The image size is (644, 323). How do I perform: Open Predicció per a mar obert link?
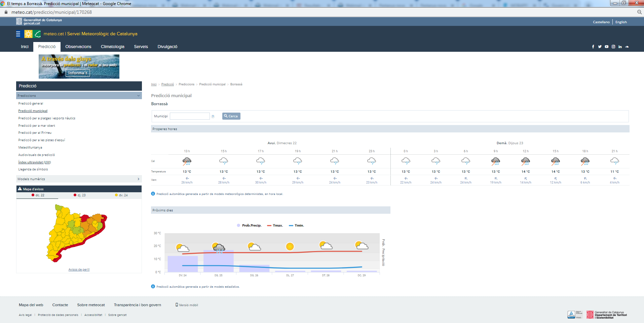[37, 126]
